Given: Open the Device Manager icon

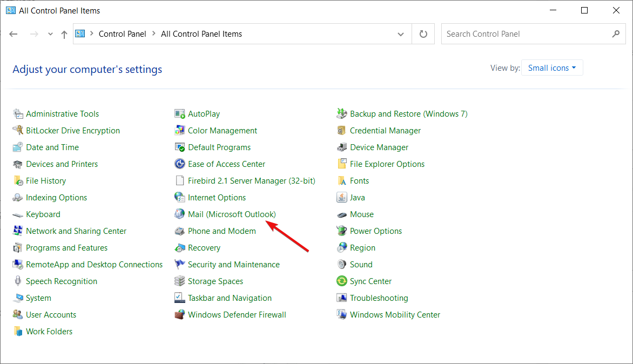Looking at the screenshot, I should pos(342,147).
